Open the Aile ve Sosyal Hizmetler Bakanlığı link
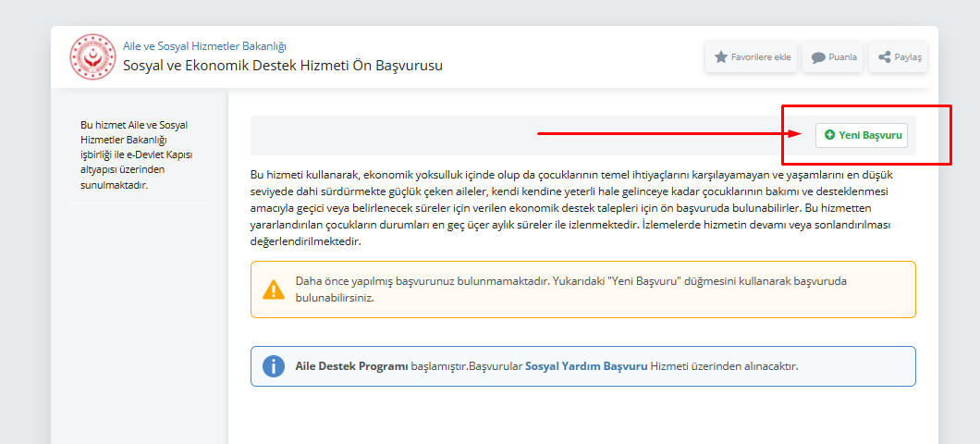The image size is (980, 444). 204,46
